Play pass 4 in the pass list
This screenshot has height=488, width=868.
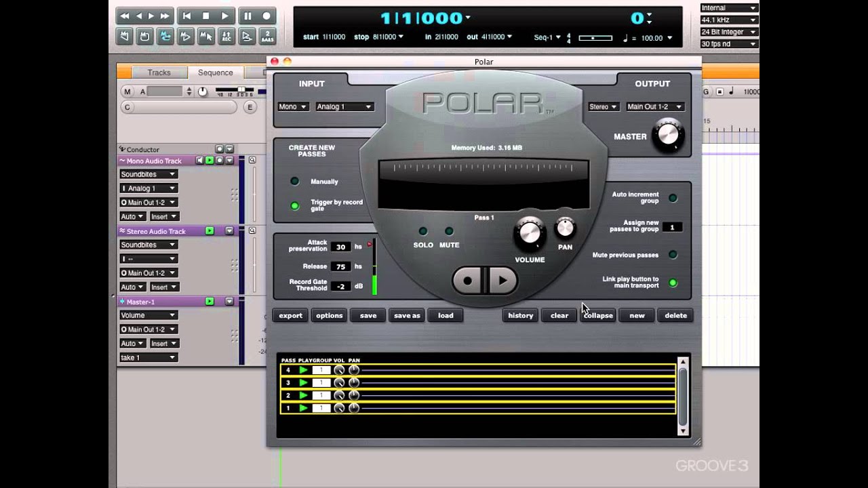pos(303,370)
